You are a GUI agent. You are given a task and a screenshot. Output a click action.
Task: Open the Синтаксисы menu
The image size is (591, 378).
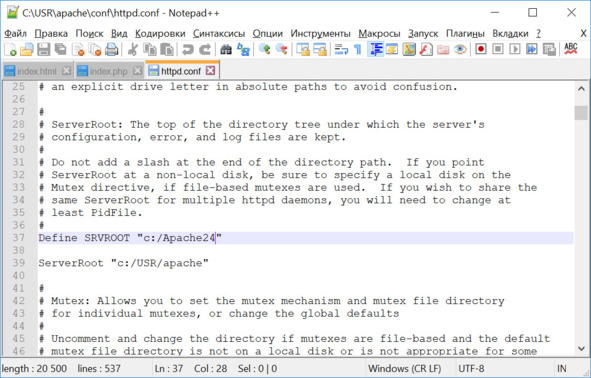(219, 34)
